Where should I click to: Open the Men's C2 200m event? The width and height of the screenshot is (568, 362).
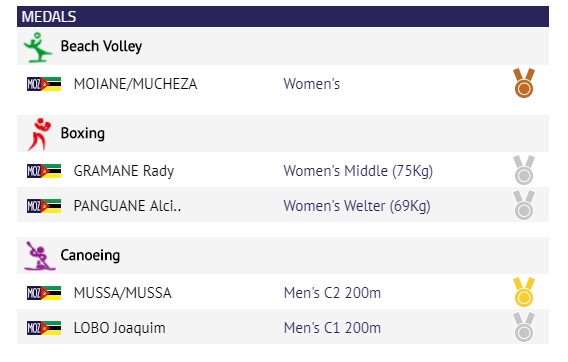coord(332,293)
